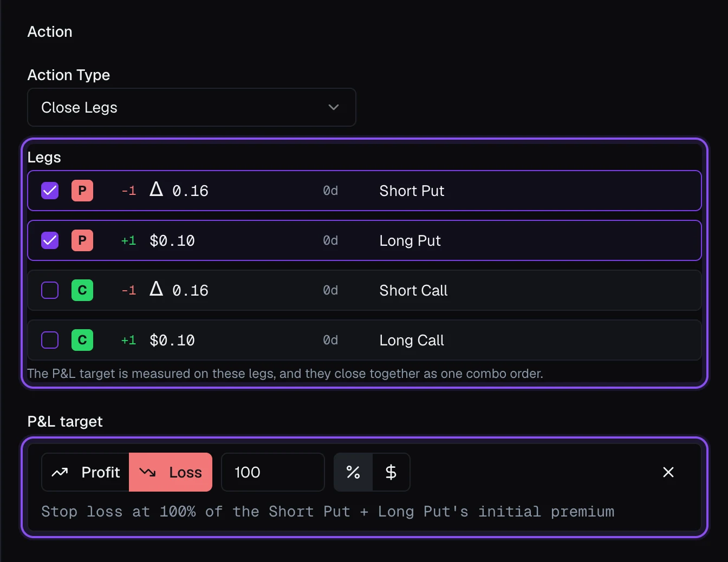Viewport: 728px width, 562px height.
Task: Remove the P&L target with X
Action: 668,472
